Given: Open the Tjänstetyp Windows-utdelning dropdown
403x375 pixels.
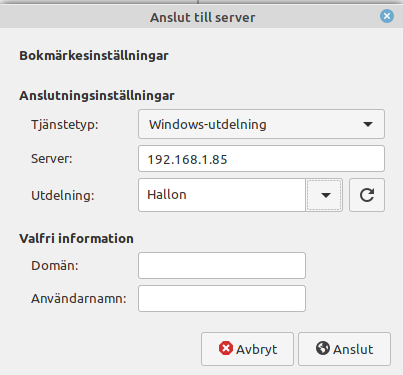Looking at the screenshot, I should pos(261,124).
